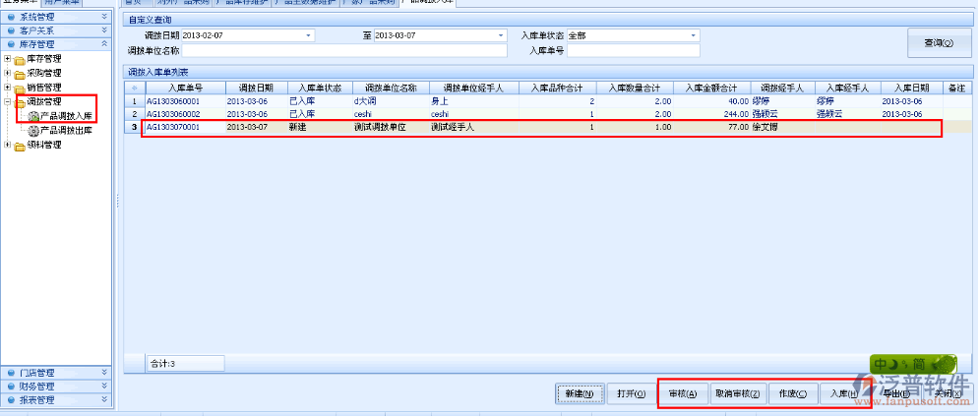Click the 徐文博 handler cell
980x417 pixels.
pos(781,127)
